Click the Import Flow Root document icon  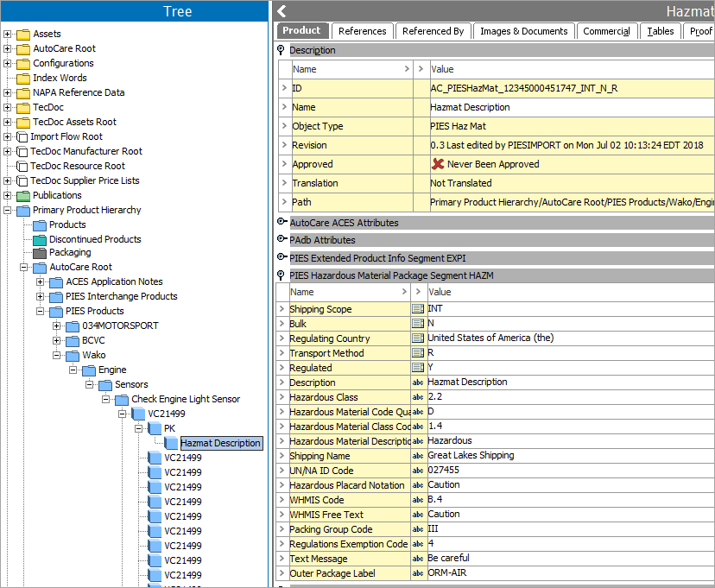pyautogui.click(x=22, y=136)
